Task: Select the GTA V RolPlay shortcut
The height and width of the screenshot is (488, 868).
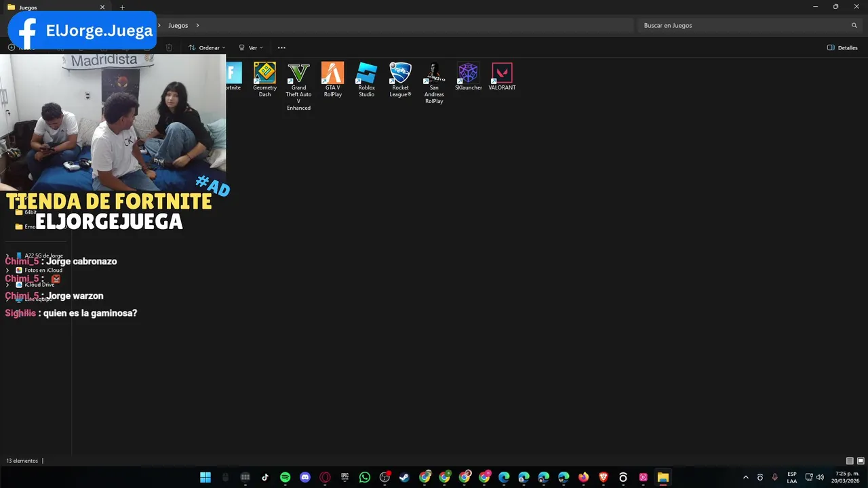Action: click(332, 80)
